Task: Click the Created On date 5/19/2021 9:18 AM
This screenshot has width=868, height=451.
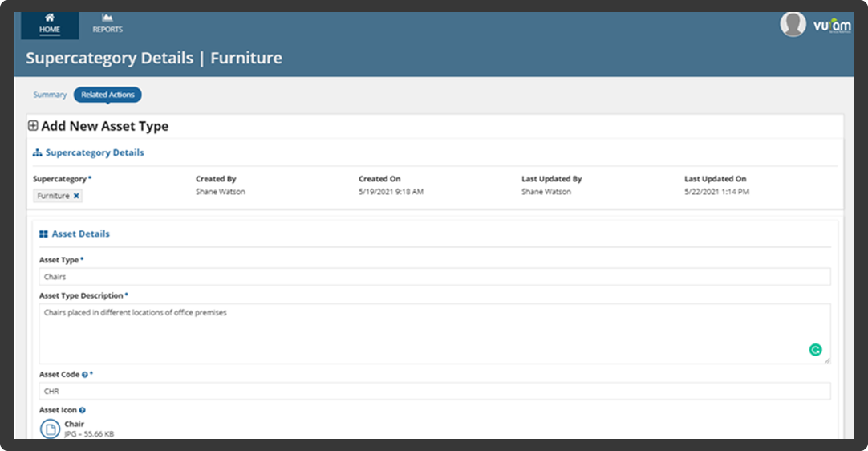Action: (391, 192)
